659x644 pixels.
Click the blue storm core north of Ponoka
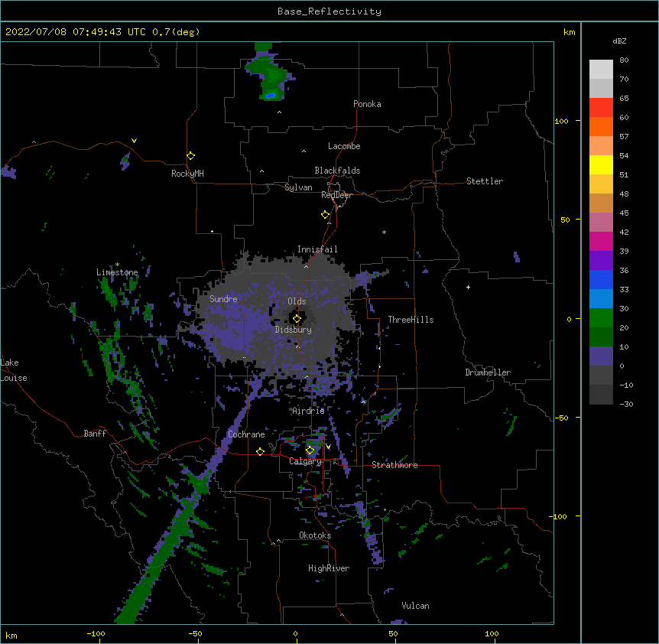pyautogui.click(x=271, y=96)
